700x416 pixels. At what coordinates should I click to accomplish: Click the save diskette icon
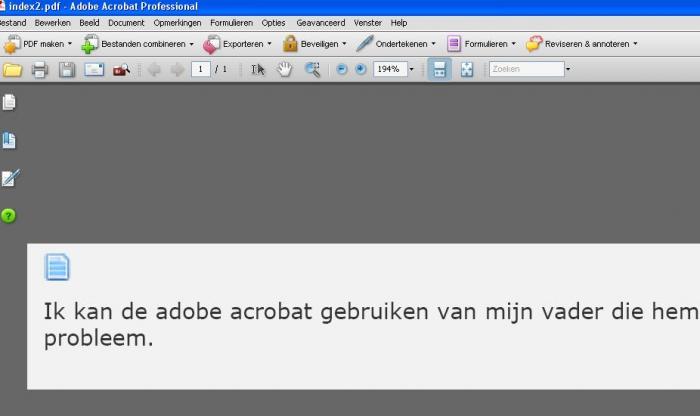tap(67, 70)
